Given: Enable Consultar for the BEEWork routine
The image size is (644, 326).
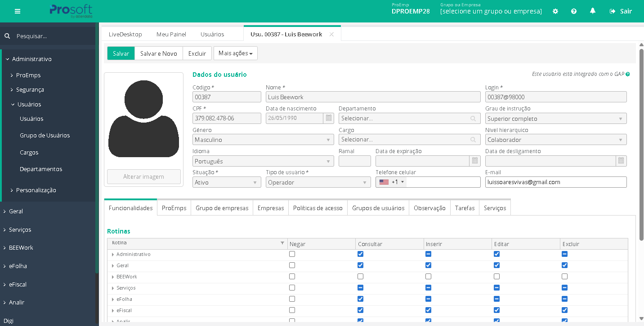Looking at the screenshot, I should coord(360,277).
